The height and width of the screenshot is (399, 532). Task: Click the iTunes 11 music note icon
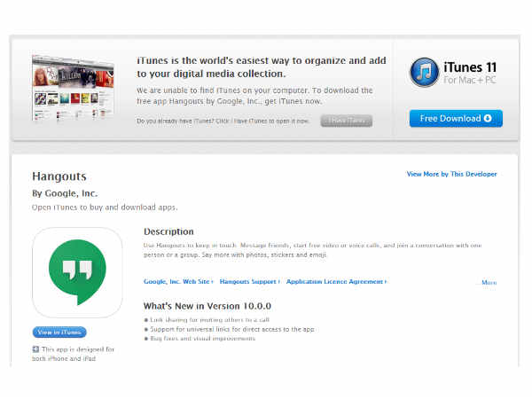tap(424, 72)
